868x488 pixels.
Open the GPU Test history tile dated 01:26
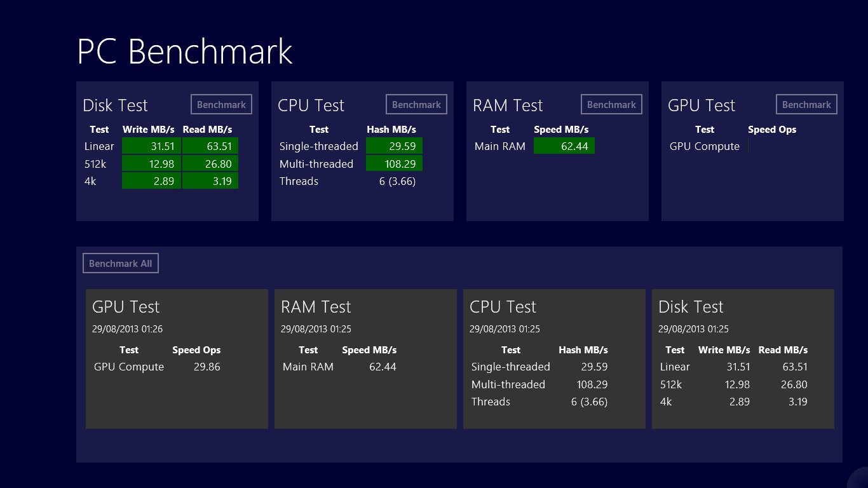[177, 359]
